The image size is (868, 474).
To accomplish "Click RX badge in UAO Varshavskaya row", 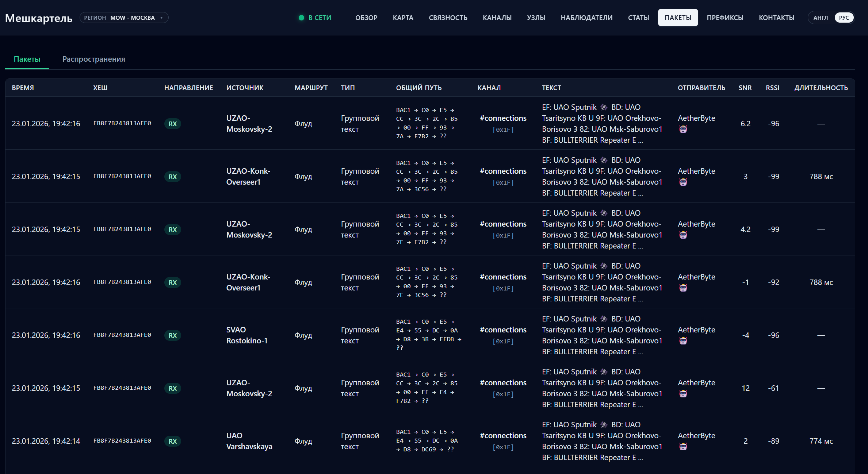I will [x=173, y=441].
